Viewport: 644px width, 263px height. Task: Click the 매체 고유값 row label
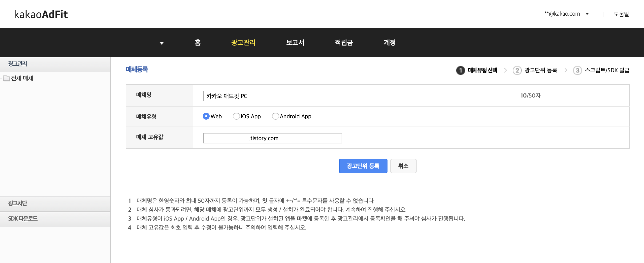pos(150,137)
